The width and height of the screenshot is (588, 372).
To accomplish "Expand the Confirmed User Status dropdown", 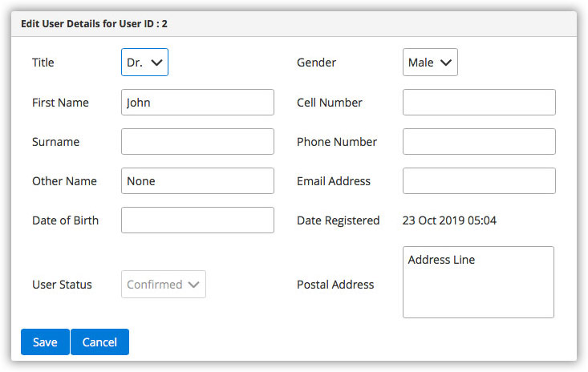I will 164,285.
